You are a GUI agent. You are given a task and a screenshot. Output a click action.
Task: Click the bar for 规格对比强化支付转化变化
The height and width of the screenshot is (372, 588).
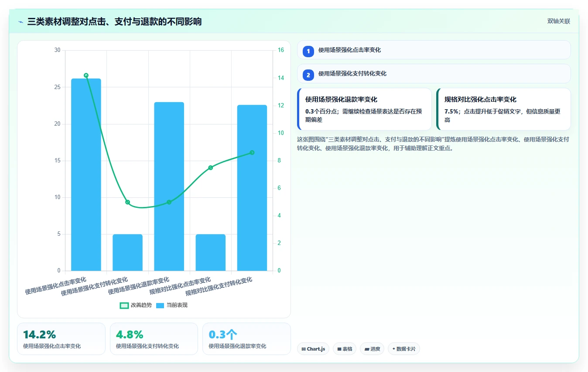[x=252, y=188]
